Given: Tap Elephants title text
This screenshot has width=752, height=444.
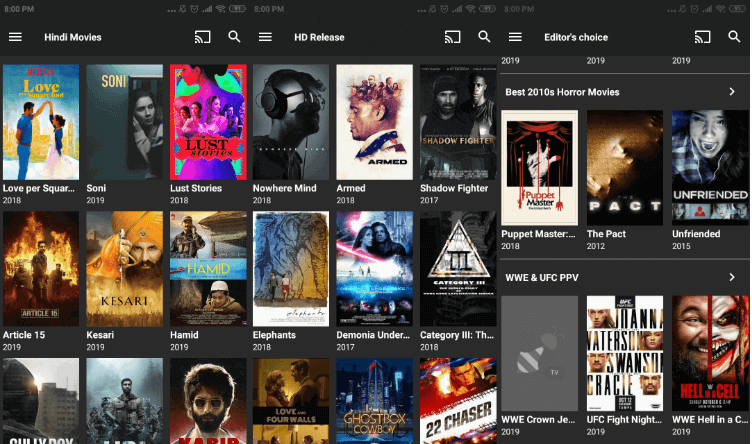Looking at the screenshot, I should click(274, 335).
